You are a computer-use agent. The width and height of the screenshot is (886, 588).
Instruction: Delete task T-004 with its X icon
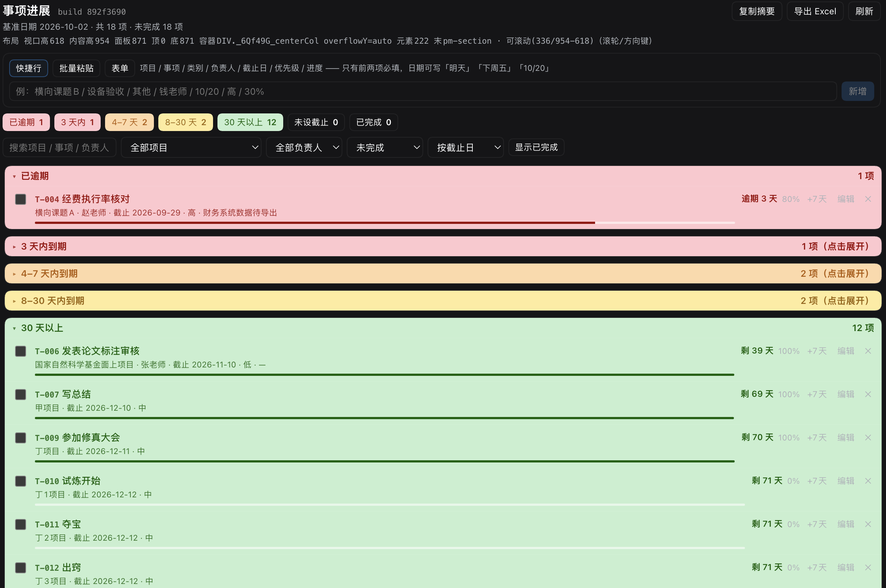(868, 199)
